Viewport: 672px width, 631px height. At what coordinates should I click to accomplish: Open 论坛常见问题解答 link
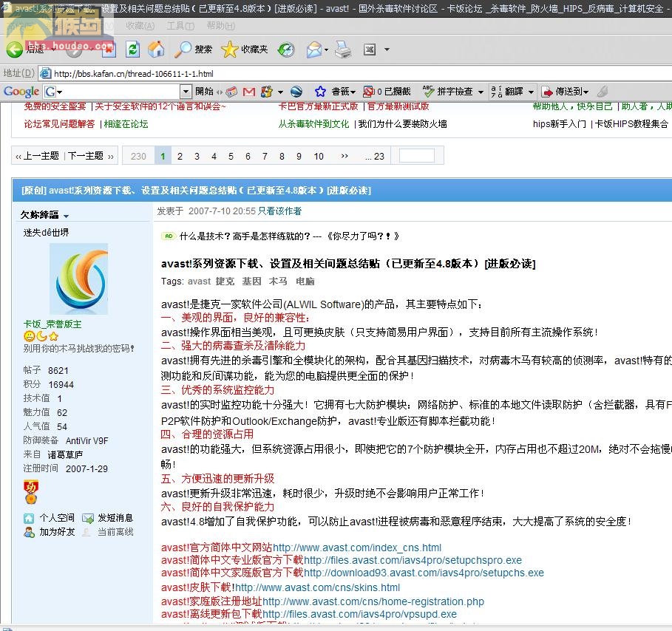59,124
